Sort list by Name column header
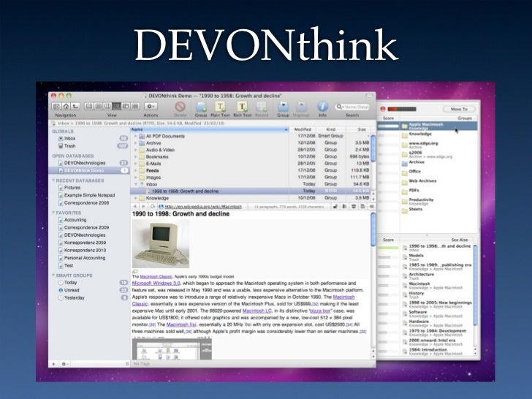This screenshot has height=399, width=532. click(210, 129)
